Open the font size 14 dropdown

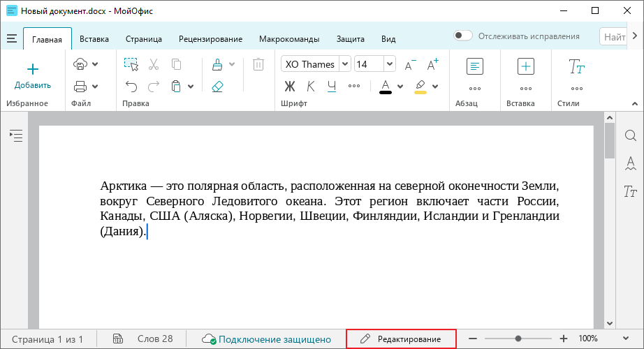click(390, 64)
